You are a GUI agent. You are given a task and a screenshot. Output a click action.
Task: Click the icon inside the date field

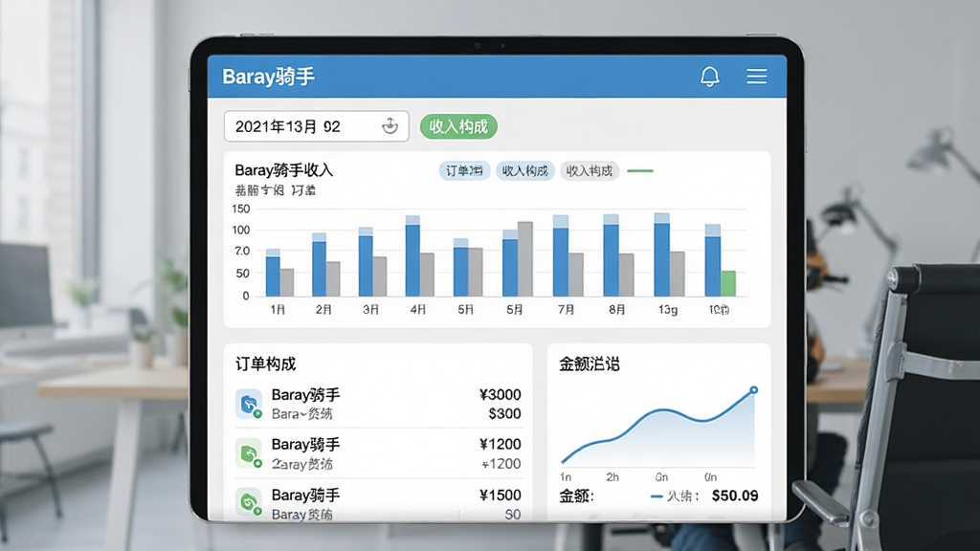click(390, 126)
